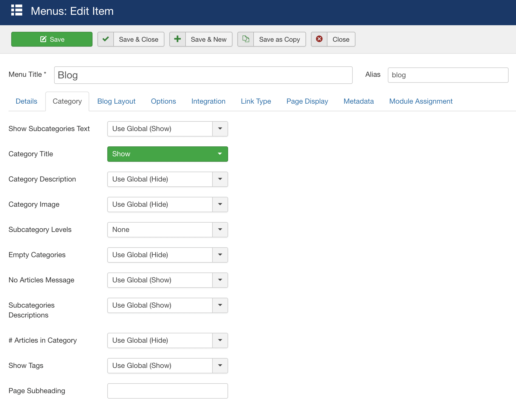The width and height of the screenshot is (516, 420).
Task: Switch to the Blog Layout tab
Action: (116, 101)
